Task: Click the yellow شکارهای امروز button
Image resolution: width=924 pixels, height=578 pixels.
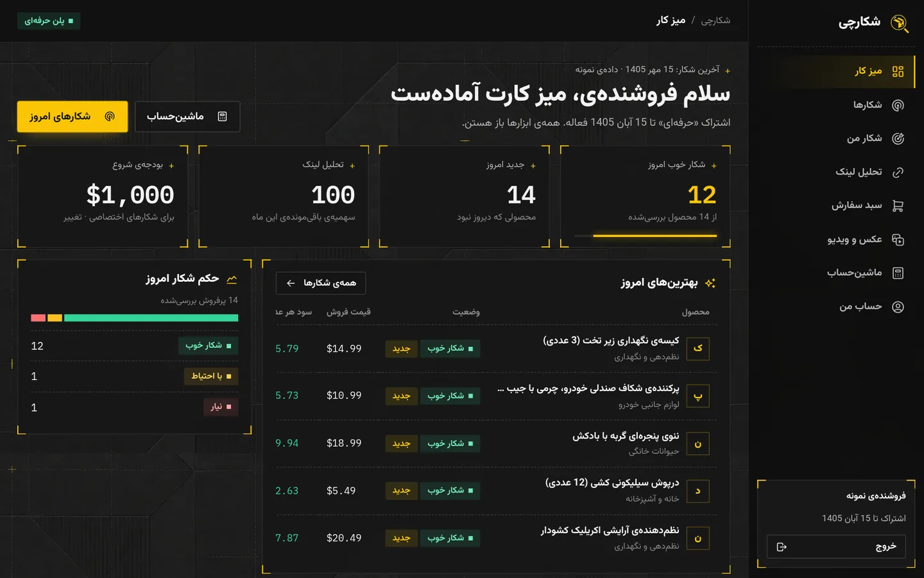Action: click(73, 116)
